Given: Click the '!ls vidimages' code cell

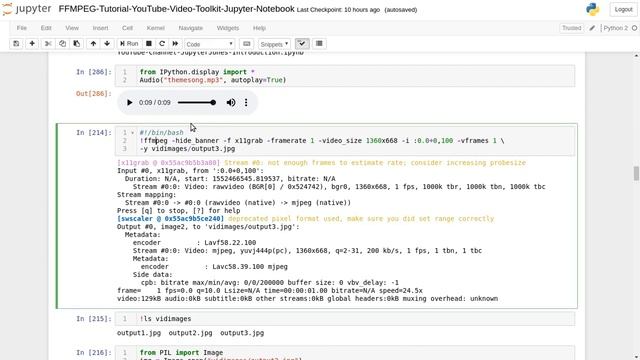Looking at the screenshot, I should (x=345, y=319).
